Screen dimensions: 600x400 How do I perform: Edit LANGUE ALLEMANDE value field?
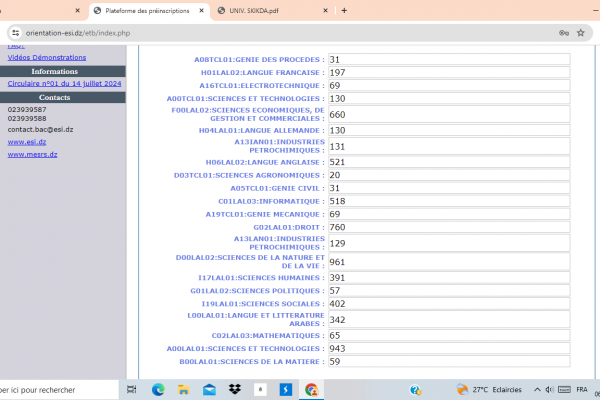[449, 130]
